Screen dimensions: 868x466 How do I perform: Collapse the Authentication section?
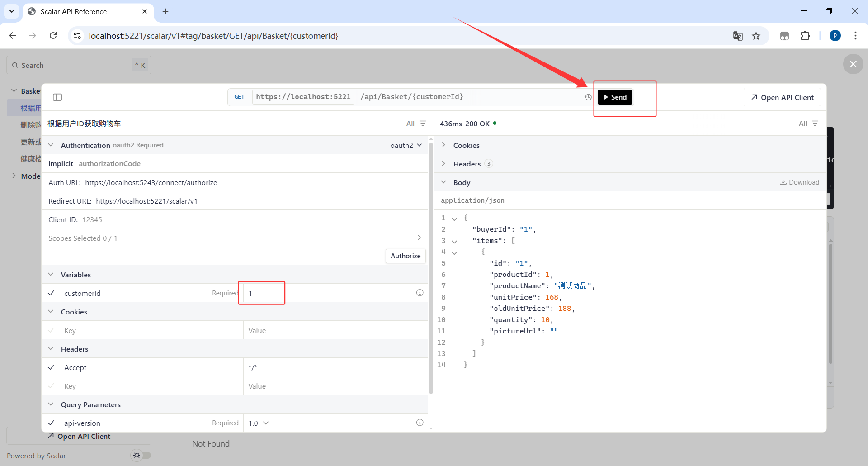[x=51, y=145]
